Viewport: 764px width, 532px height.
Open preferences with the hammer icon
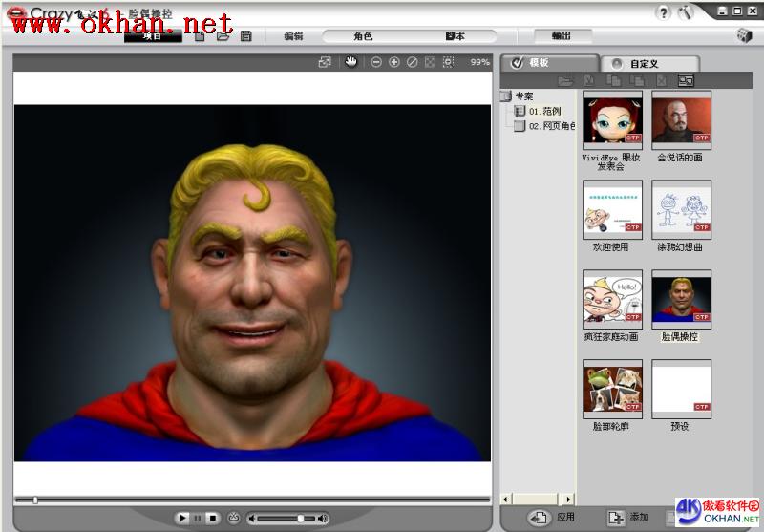point(685,13)
